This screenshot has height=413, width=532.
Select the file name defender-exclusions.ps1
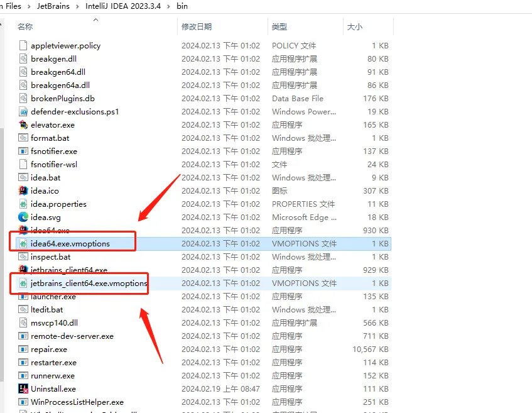pos(75,112)
